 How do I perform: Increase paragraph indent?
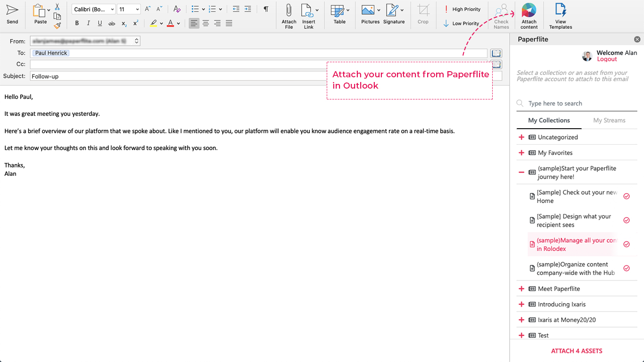(248, 9)
